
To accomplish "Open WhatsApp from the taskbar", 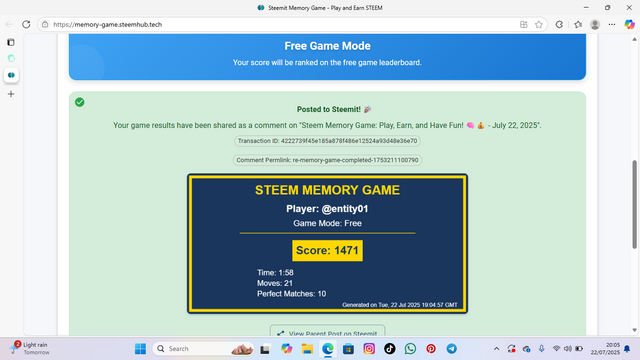I will coord(410,349).
